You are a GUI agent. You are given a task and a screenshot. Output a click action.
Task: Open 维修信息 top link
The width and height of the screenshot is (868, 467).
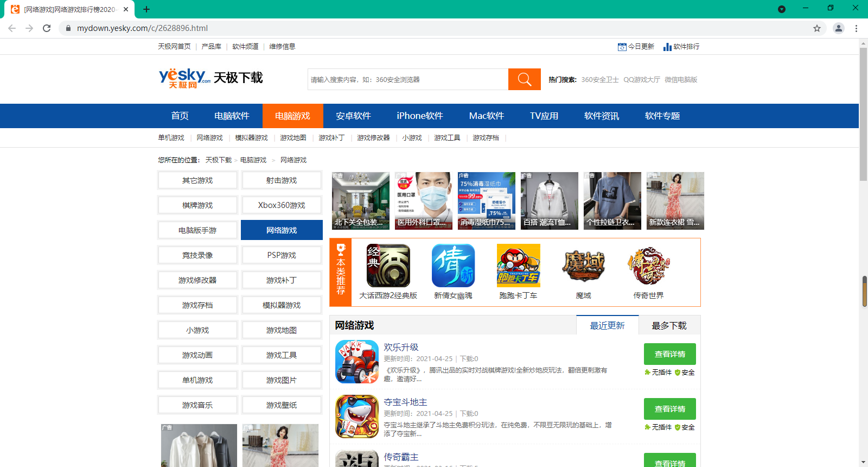coord(282,47)
